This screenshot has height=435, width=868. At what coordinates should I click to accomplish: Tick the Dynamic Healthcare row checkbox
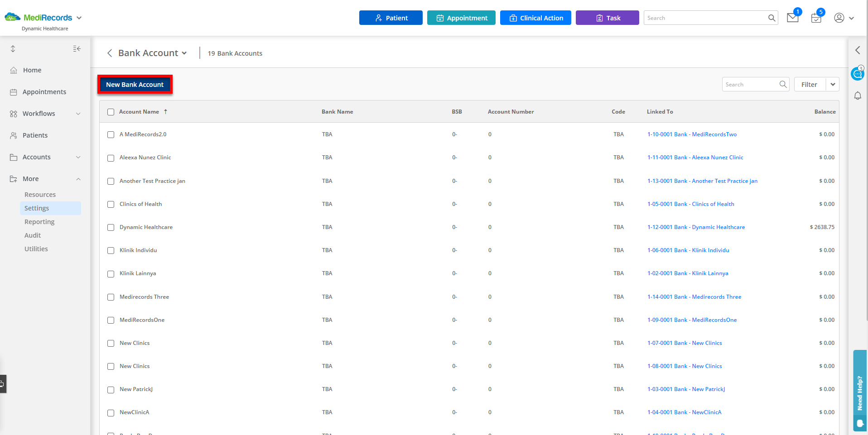coord(111,227)
